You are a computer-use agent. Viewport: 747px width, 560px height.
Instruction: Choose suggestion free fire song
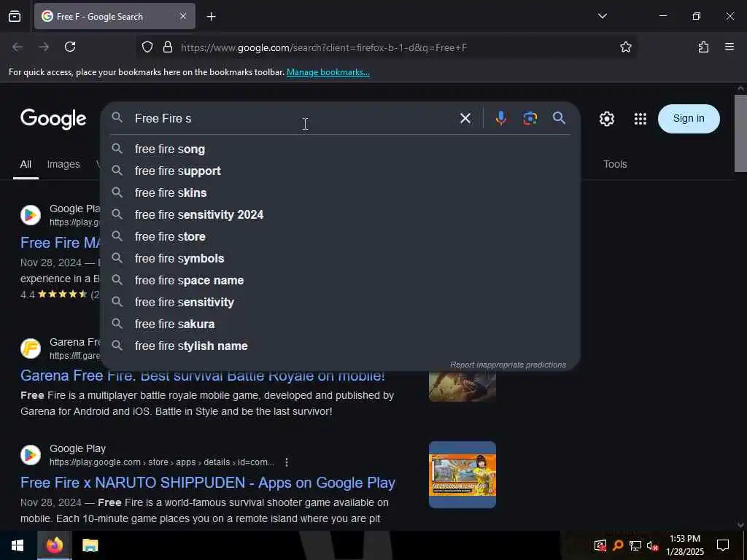pyautogui.click(x=340, y=149)
